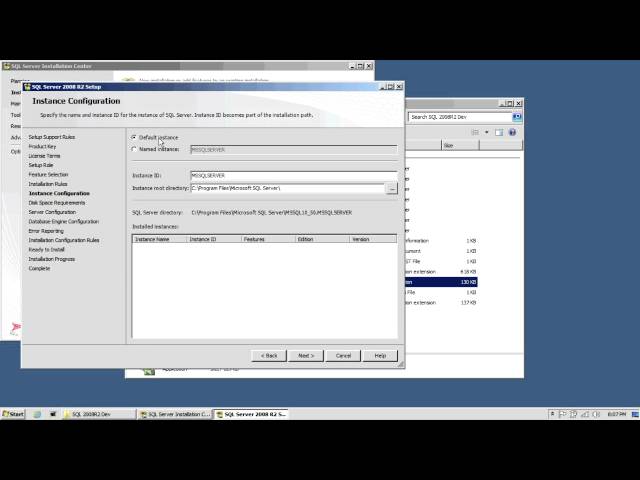Image resolution: width=640 pixels, height=480 pixels.
Task: Select the Instance Configuration step
Action: pos(59,193)
